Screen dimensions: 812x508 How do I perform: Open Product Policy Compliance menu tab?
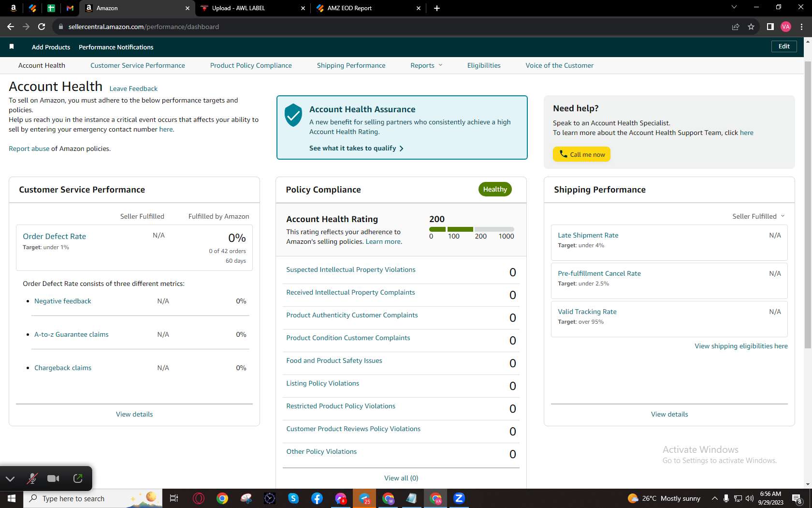click(251, 65)
